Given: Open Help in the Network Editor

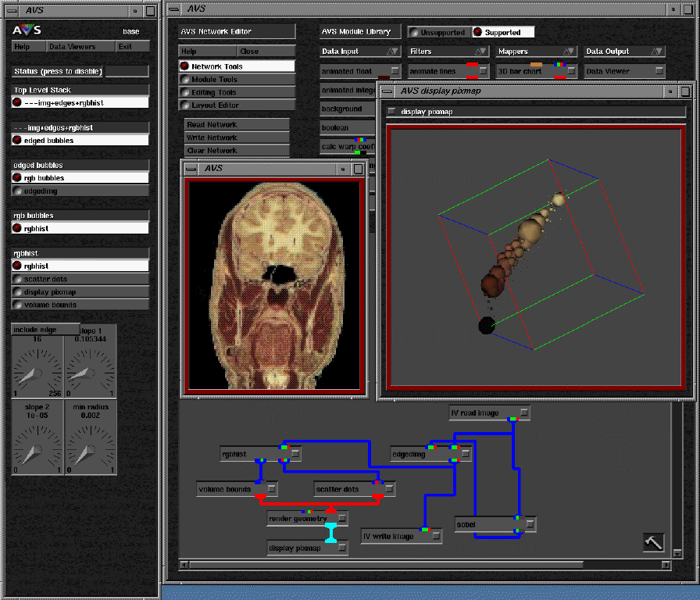Looking at the screenshot, I should click(x=207, y=52).
